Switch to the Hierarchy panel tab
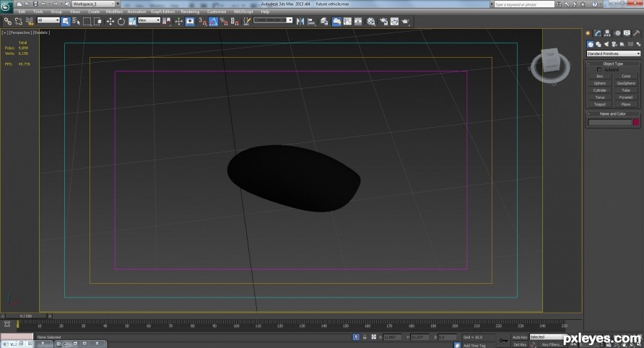Image resolution: width=644 pixels, height=348 pixels. [x=607, y=33]
